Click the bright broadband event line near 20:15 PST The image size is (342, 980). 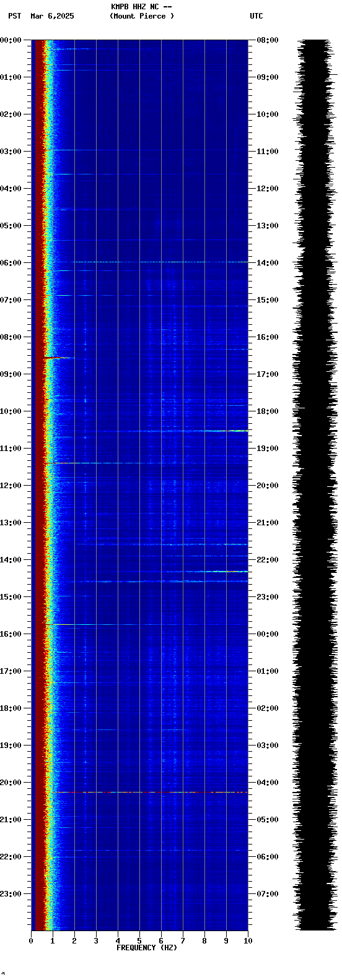[149, 792]
